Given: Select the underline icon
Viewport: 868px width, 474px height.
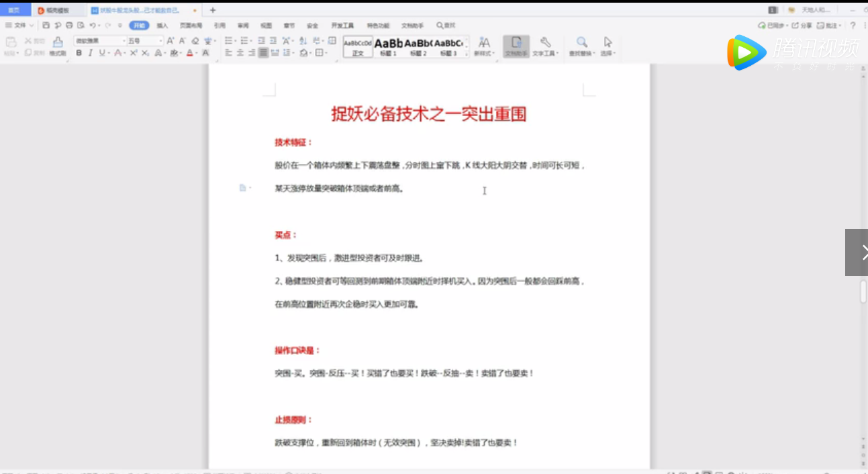Looking at the screenshot, I should [102, 52].
